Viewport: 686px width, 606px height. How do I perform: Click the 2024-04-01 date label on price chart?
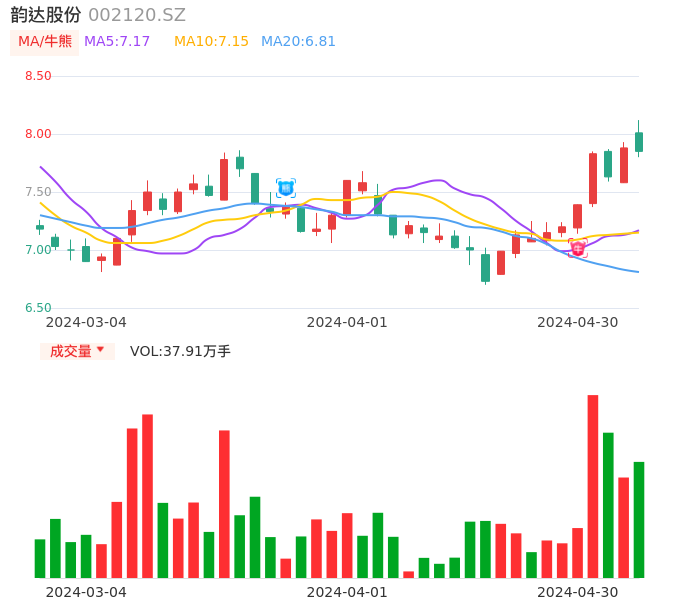(x=346, y=322)
